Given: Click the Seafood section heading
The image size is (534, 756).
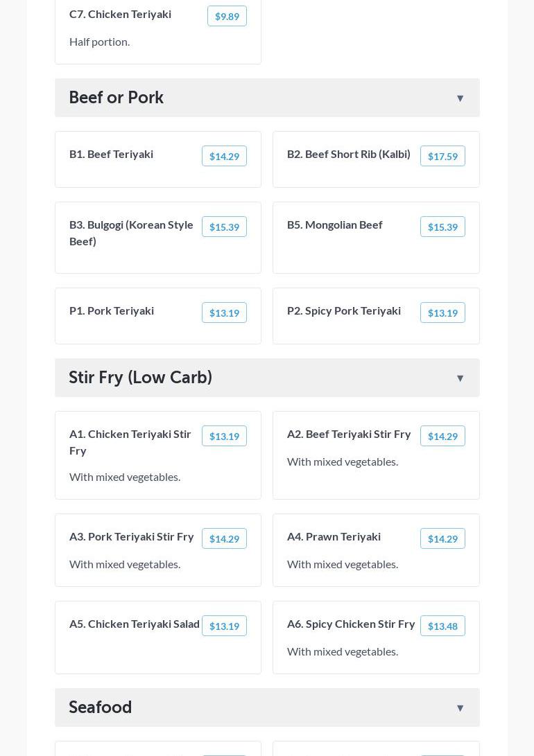Looking at the screenshot, I should point(101,707).
